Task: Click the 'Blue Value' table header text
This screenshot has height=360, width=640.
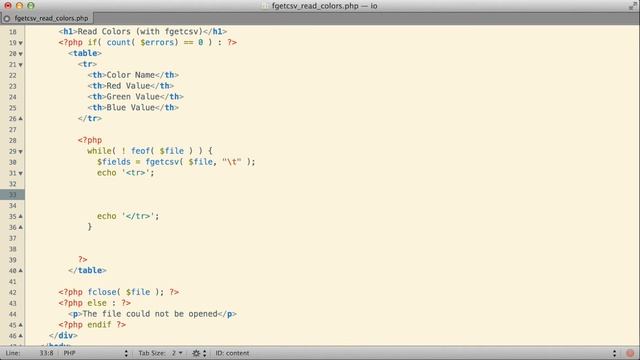Action: pyautogui.click(x=131, y=108)
